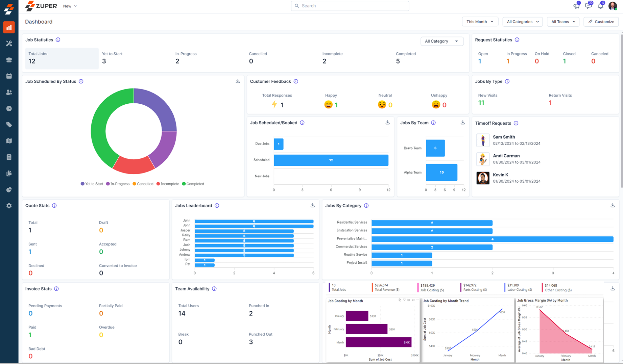Expand the All Teams filter dropdown
The height and width of the screenshot is (364, 623).
pyautogui.click(x=563, y=22)
